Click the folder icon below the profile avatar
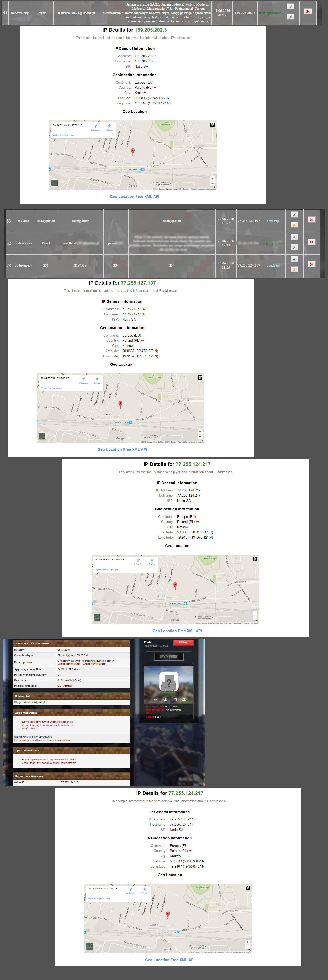Image resolution: width=328 pixels, height=980 pixels. click(175, 699)
